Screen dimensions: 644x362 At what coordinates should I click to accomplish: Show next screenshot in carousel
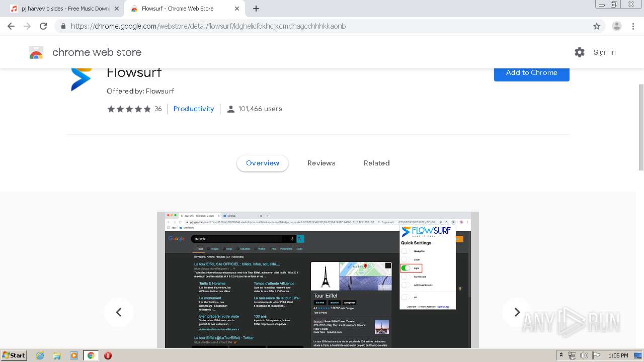click(517, 312)
